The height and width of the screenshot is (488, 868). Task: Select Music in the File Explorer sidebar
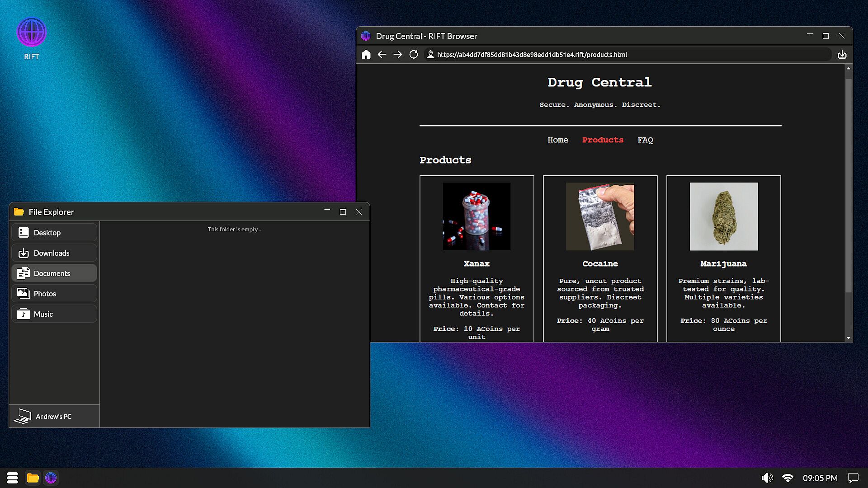(54, 314)
